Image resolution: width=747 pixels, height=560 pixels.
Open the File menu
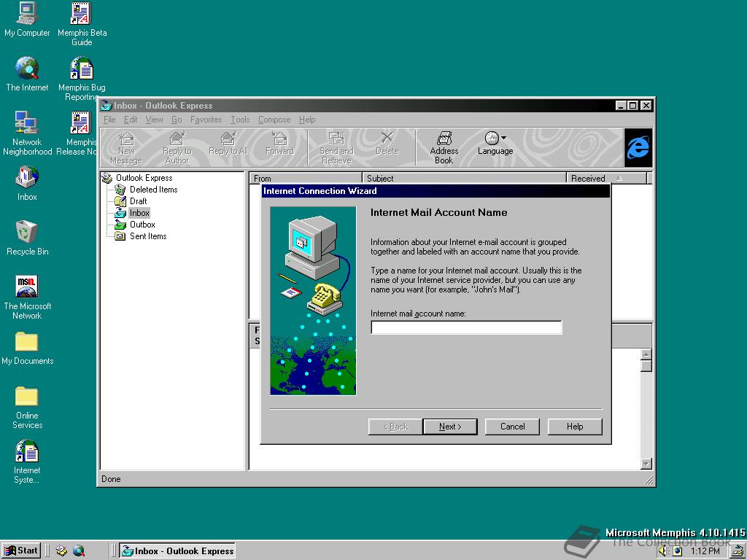109,120
